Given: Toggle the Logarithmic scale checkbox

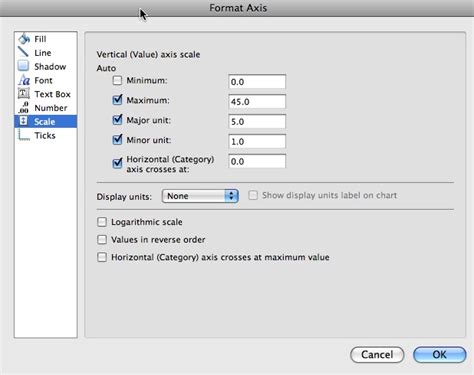Looking at the screenshot, I should (x=102, y=222).
